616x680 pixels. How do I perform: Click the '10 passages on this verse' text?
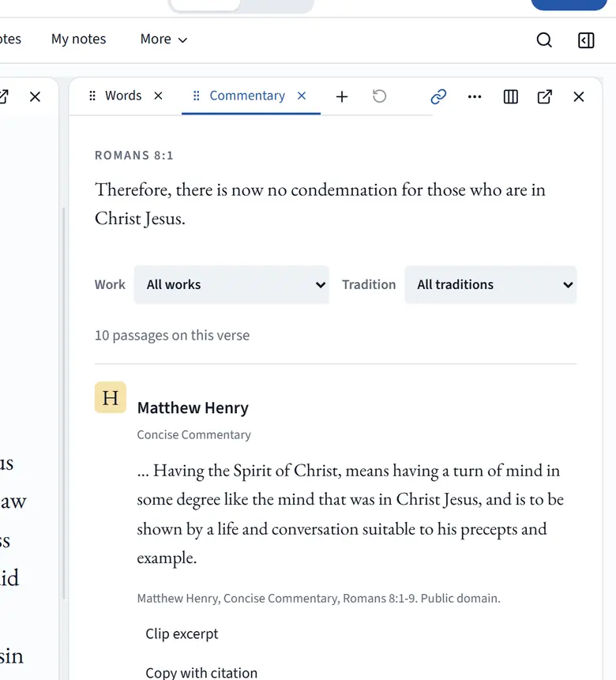pos(172,335)
